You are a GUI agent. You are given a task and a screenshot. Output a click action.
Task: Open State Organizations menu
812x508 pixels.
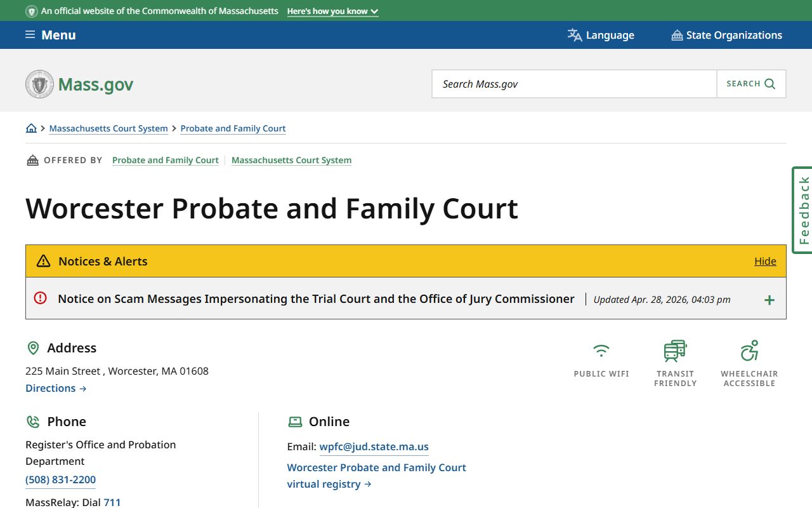[726, 35]
